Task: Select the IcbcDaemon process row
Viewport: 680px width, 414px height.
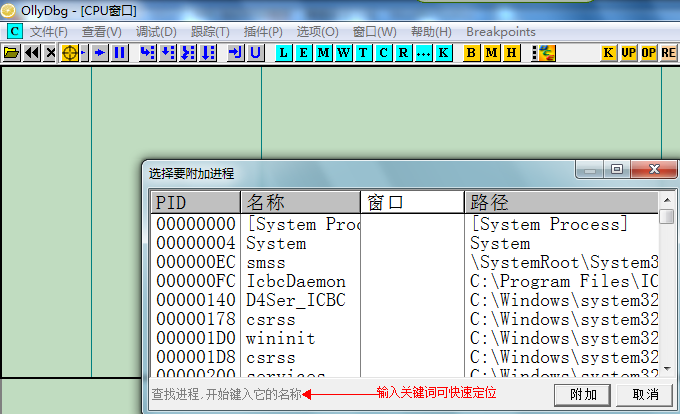Action: 405,281
